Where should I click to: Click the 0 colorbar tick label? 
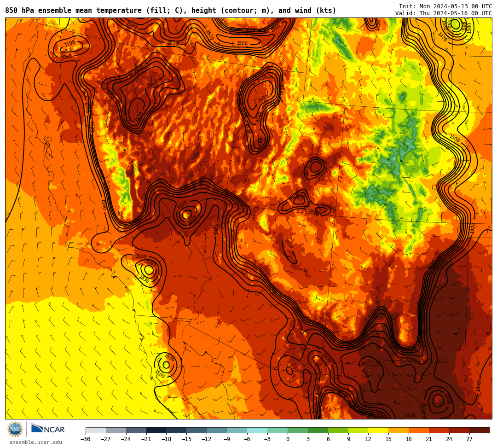288,439
